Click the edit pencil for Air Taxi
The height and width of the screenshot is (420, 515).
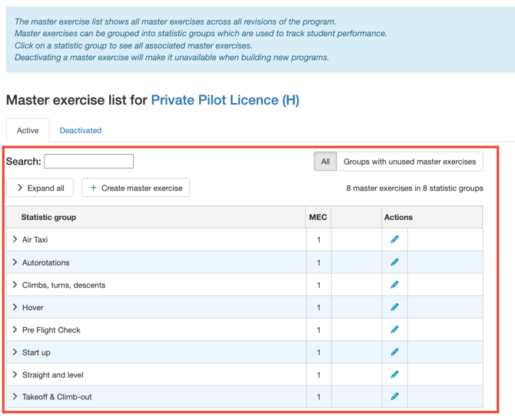394,239
